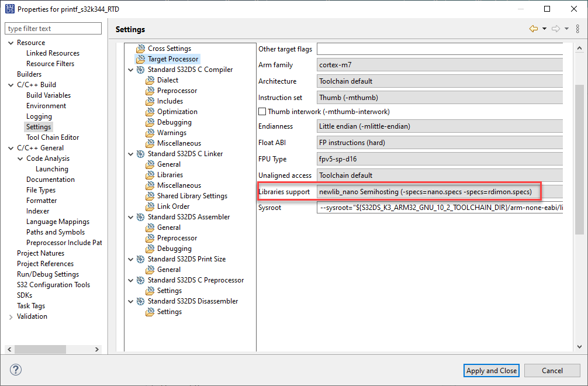Collapse the Code Analysis tree node
This screenshot has height=386, width=588.
click(20, 158)
